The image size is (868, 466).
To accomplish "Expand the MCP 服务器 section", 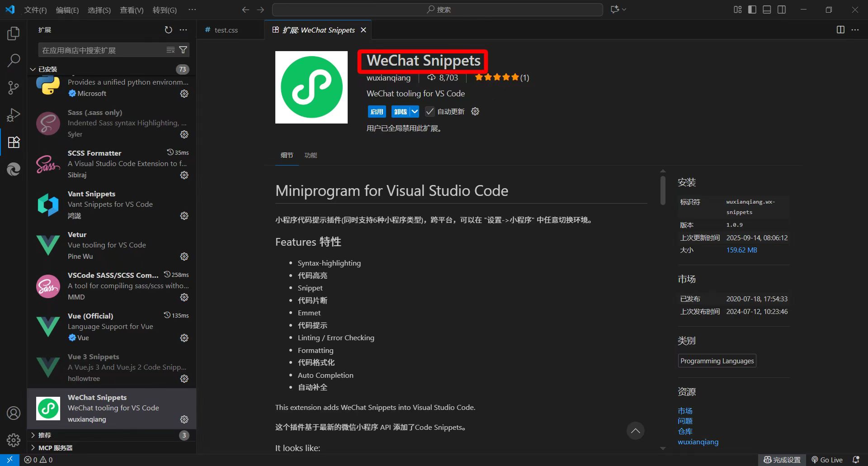I will (113, 448).
